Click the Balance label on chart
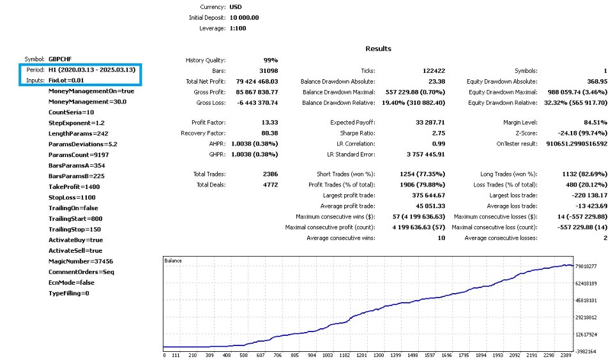The width and height of the screenshot is (613, 364). [x=173, y=261]
